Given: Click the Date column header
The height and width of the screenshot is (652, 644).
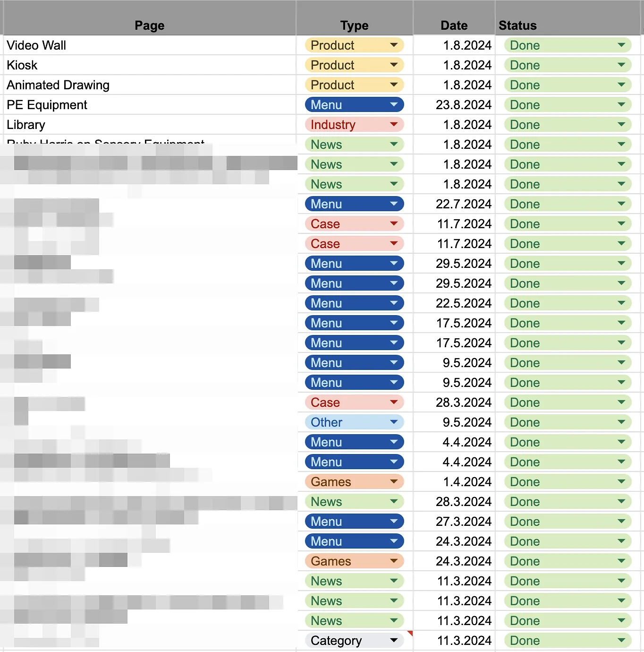Looking at the screenshot, I should (454, 26).
